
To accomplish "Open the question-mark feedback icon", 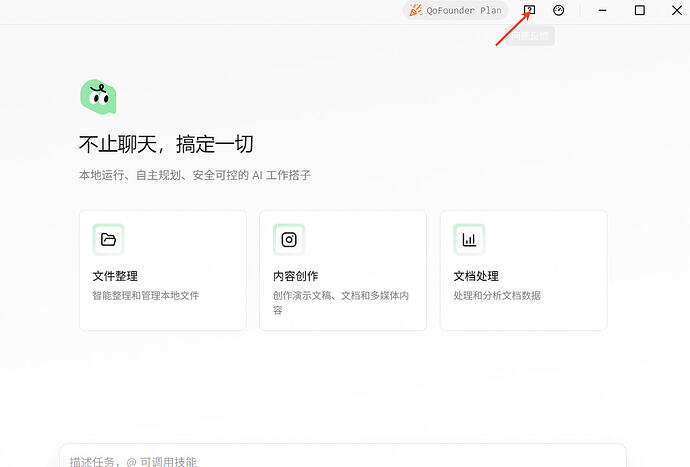I will click(x=529, y=10).
